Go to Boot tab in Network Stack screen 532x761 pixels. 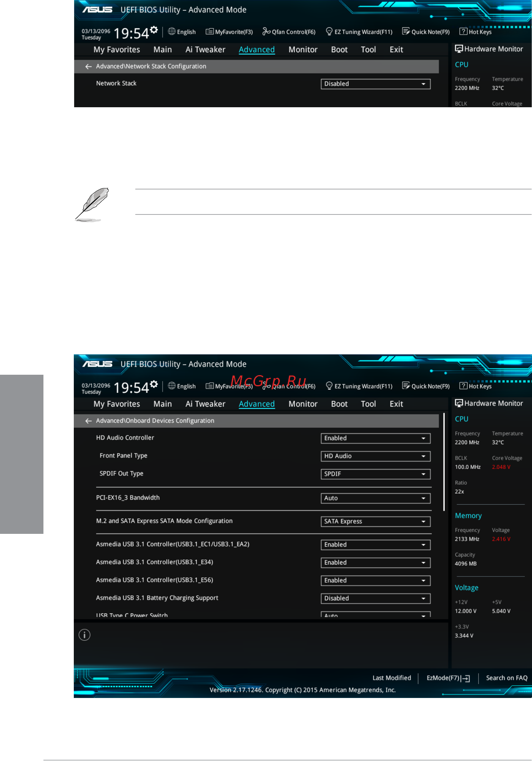click(339, 50)
